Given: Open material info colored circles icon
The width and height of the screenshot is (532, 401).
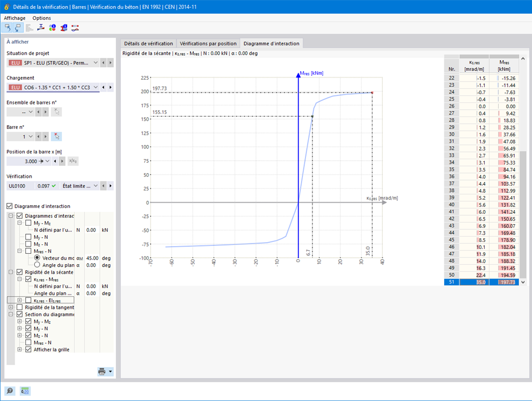Looking at the screenshot, I should point(52,28).
